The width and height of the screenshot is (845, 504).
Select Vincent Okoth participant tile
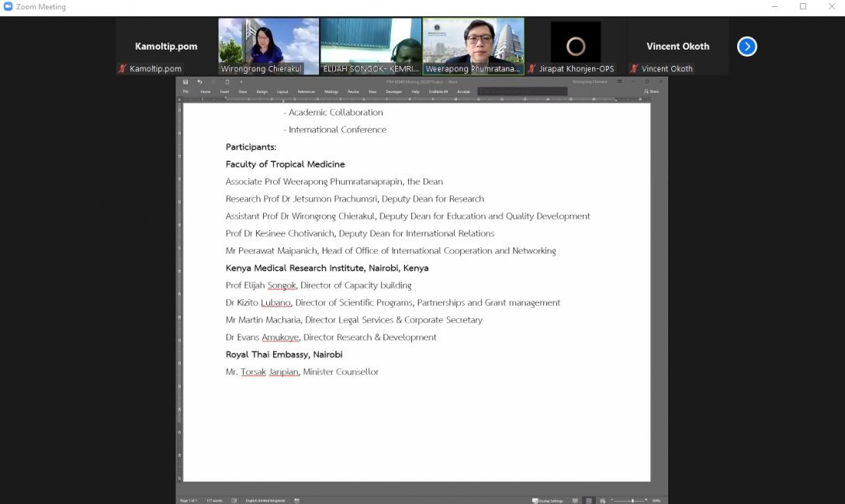[678, 47]
